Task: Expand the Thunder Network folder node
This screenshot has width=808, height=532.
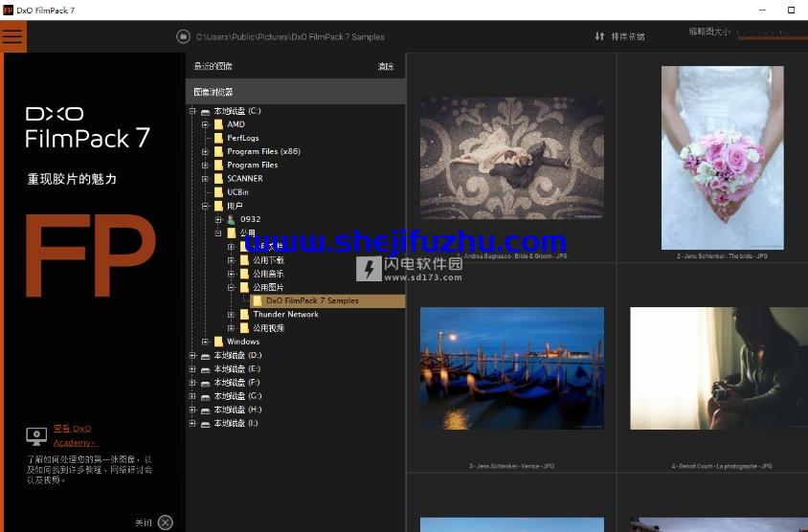Action: point(231,314)
